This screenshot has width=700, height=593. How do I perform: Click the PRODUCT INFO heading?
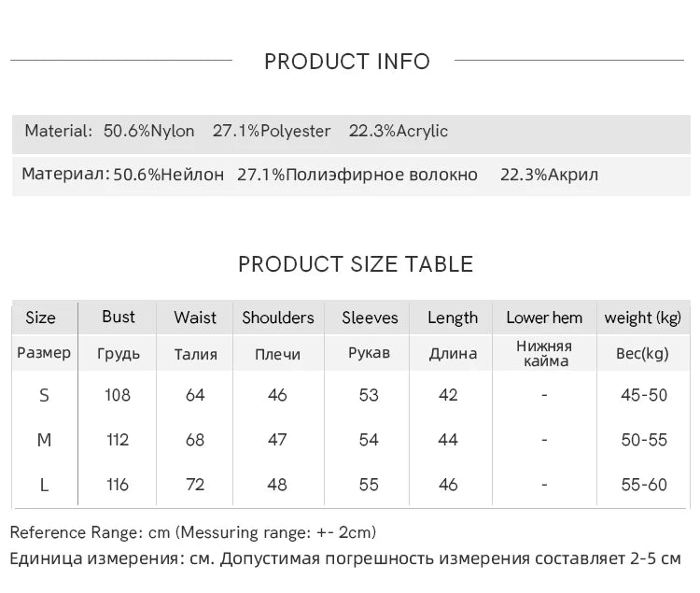pyautogui.click(x=347, y=62)
